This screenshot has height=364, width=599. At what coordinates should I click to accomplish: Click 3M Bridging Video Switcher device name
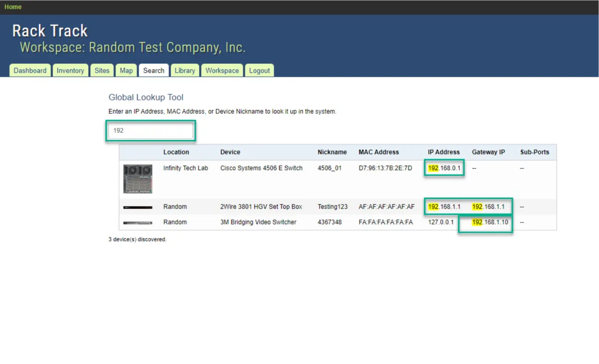coord(258,222)
